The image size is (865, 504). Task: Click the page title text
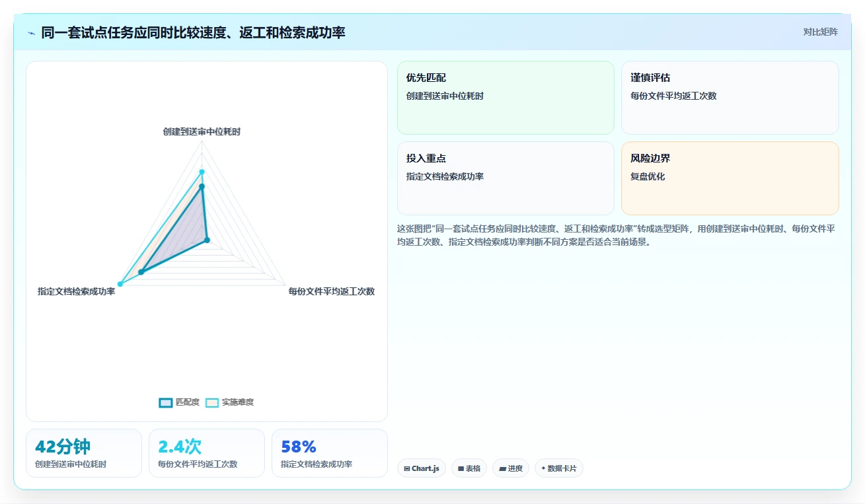coord(193,32)
